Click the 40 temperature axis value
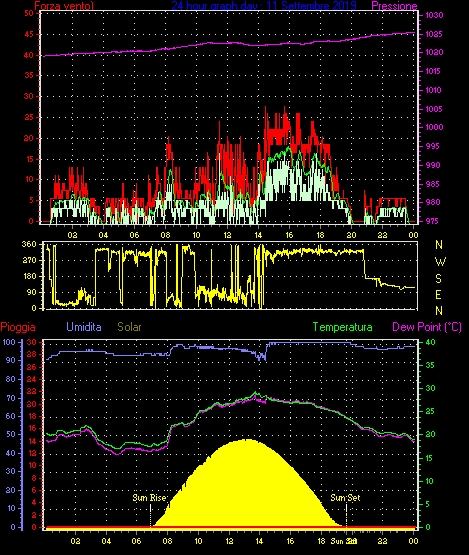469x555 pixels. tap(430, 342)
